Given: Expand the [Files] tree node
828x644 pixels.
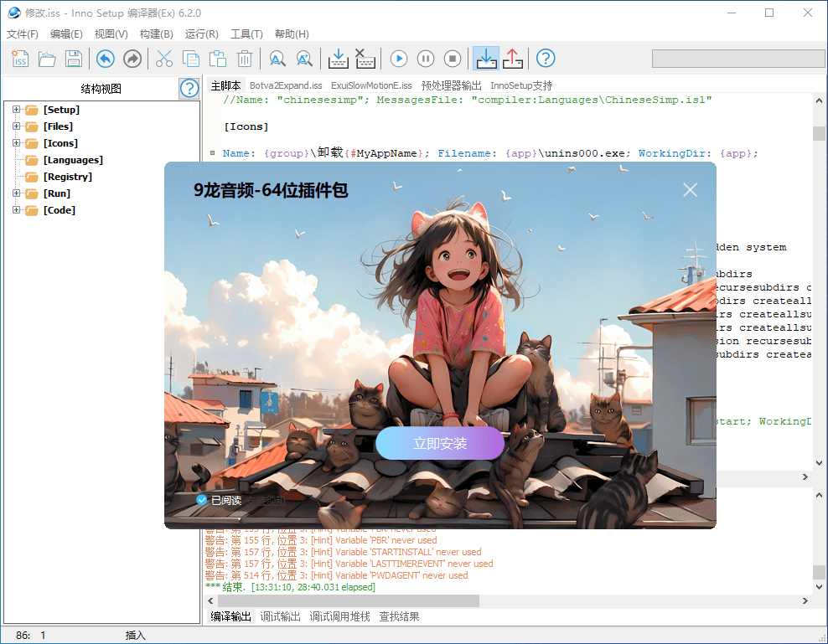Looking at the screenshot, I should (x=16, y=126).
